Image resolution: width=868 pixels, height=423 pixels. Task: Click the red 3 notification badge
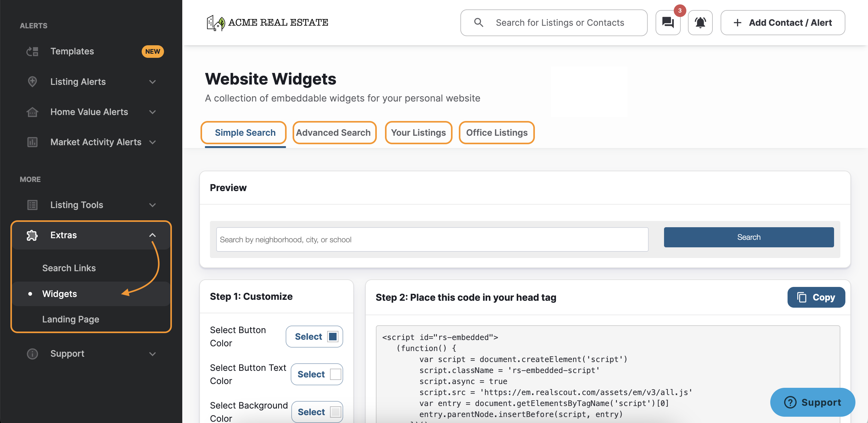(680, 10)
